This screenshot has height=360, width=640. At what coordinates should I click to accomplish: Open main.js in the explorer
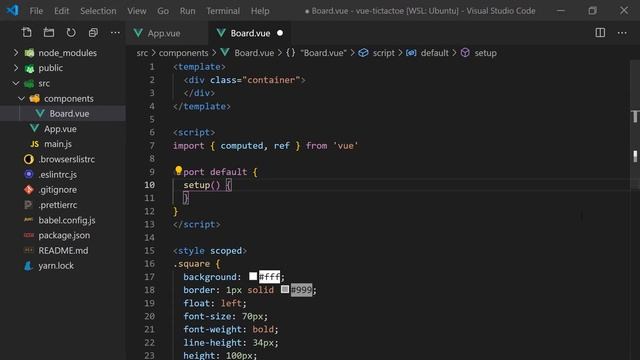58,144
